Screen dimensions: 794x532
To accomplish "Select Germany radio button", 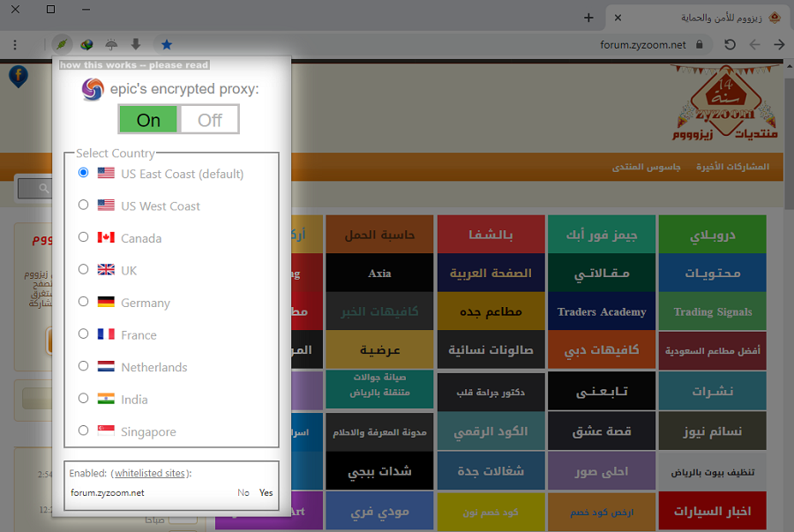I will click(x=84, y=302).
